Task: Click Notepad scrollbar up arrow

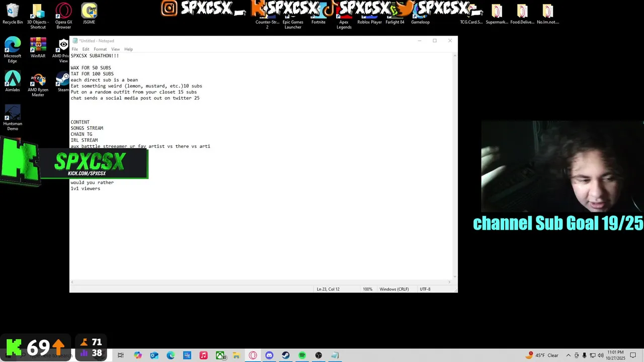Action: click(x=455, y=56)
